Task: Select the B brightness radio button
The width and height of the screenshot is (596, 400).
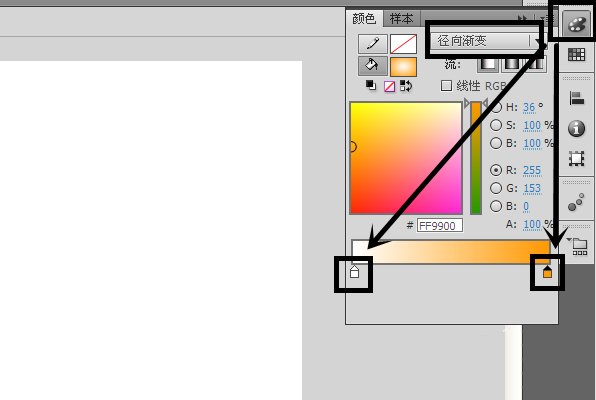Action: [496, 143]
